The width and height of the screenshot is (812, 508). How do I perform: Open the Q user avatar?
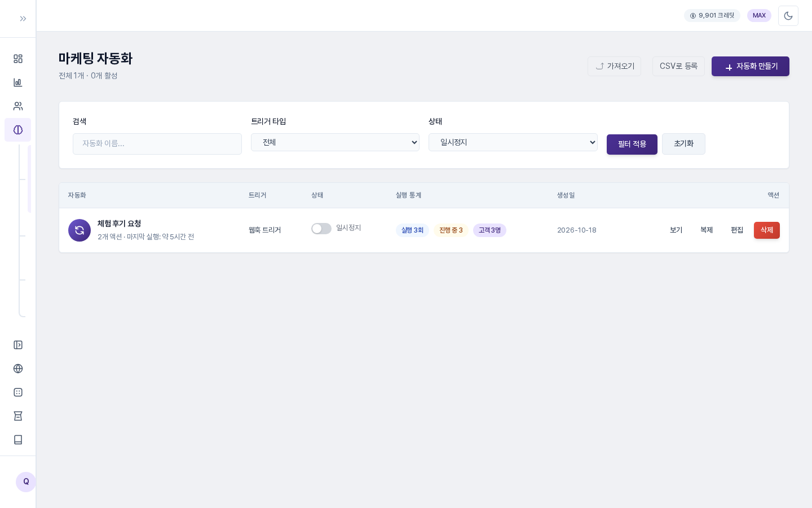[x=26, y=482]
